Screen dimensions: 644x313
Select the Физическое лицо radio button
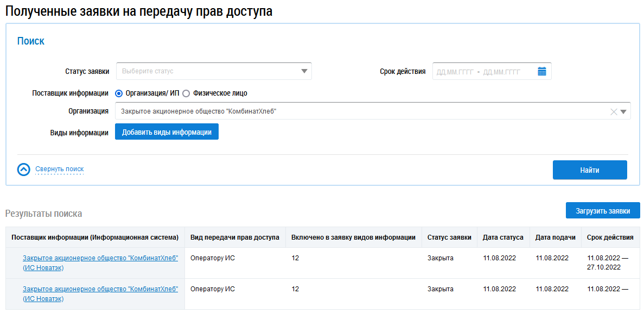click(x=186, y=93)
